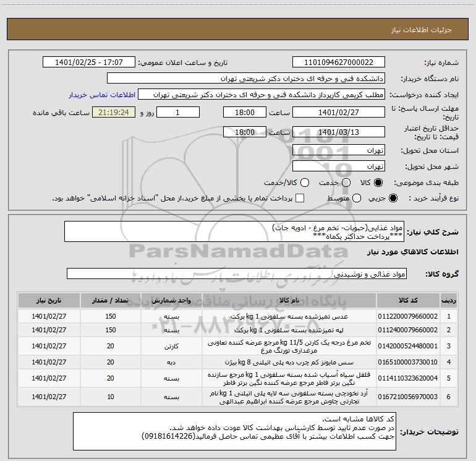Click the price validity date 1401/03/13 field

(339, 132)
